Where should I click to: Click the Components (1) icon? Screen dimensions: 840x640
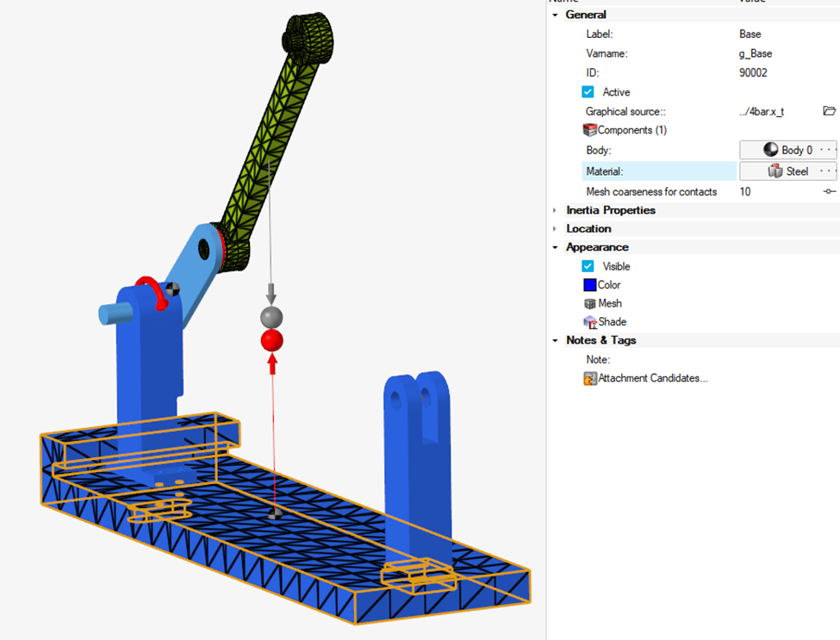click(590, 130)
